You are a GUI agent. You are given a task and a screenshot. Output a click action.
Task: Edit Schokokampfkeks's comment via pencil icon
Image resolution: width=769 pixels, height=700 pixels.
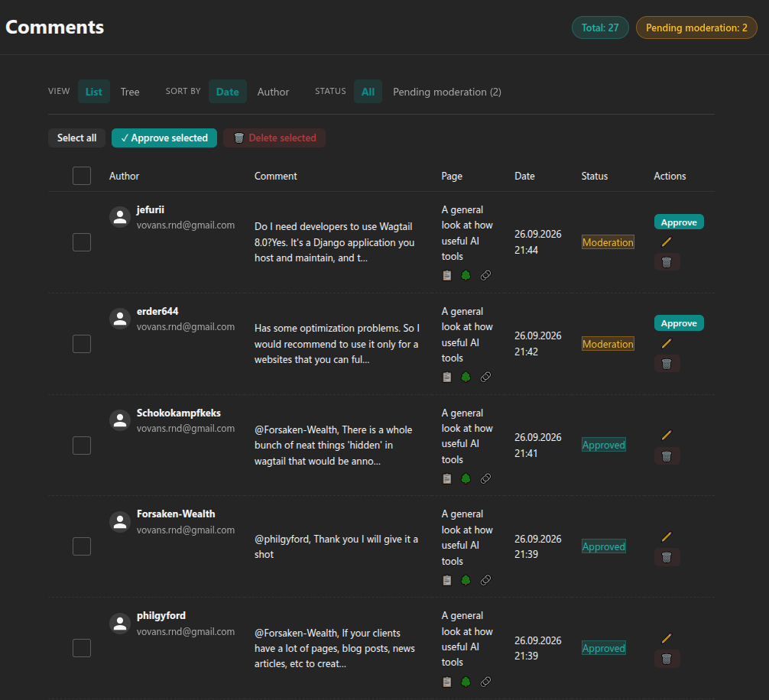[666, 435]
